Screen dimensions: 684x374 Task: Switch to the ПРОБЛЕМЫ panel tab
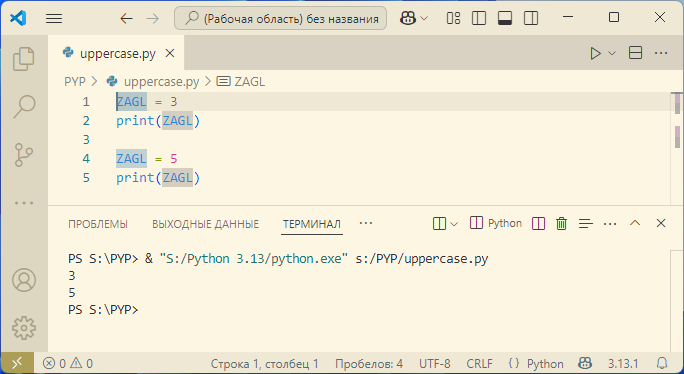tap(98, 224)
